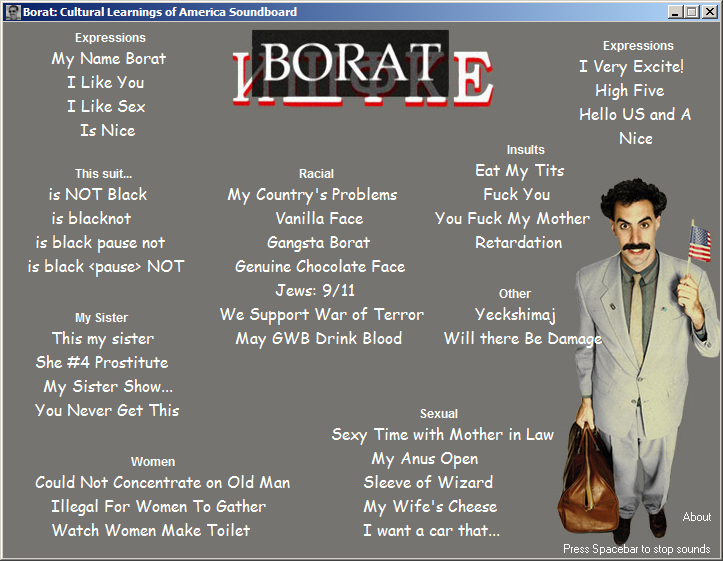
Task: Play 'Sexy Time with Mother in Law'
Action: pyautogui.click(x=443, y=435)
